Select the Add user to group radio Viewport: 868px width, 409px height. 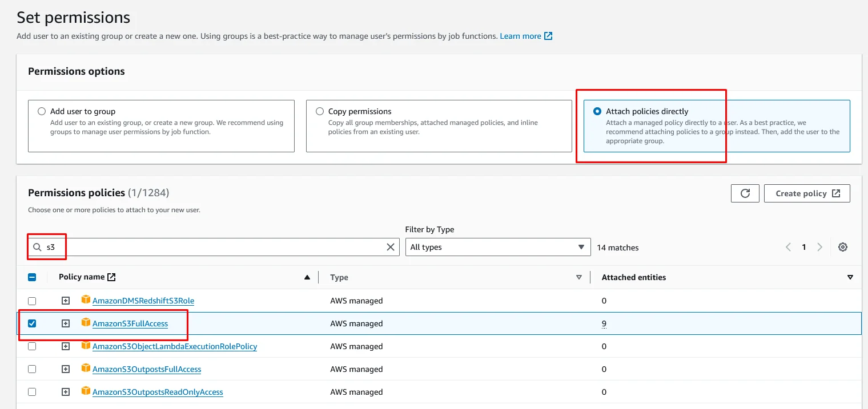pos(42,111)
